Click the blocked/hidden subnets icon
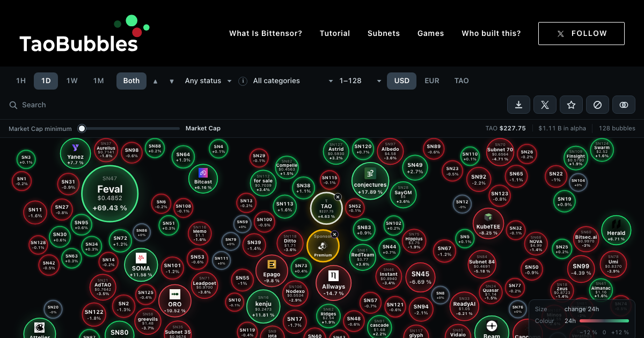Screen dimensions: 644x338 [x=597, y=105]
